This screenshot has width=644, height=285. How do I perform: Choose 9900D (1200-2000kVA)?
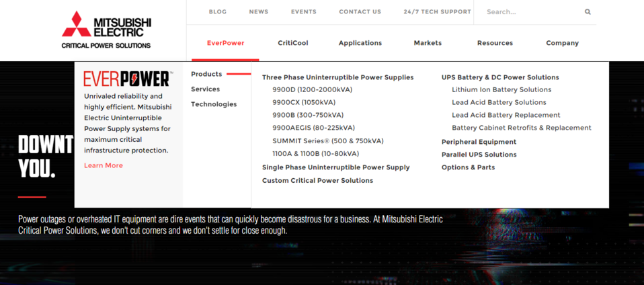tap(313, 89)
